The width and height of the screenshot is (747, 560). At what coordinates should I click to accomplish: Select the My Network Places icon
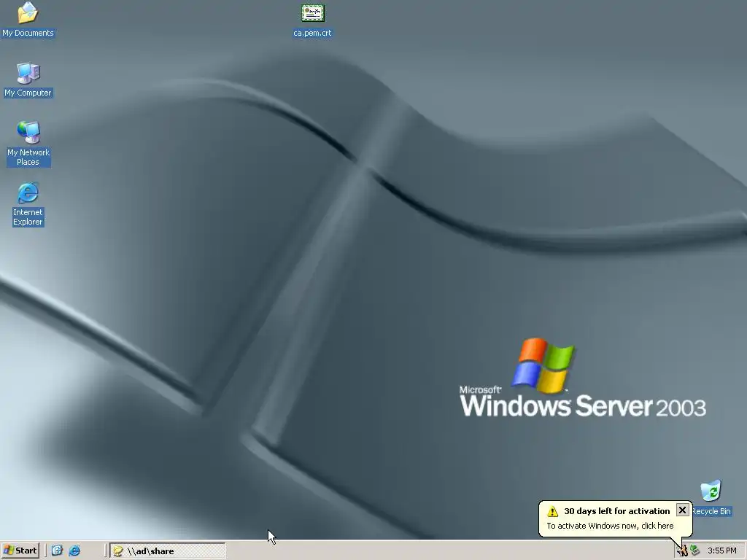tap(28, 144)
